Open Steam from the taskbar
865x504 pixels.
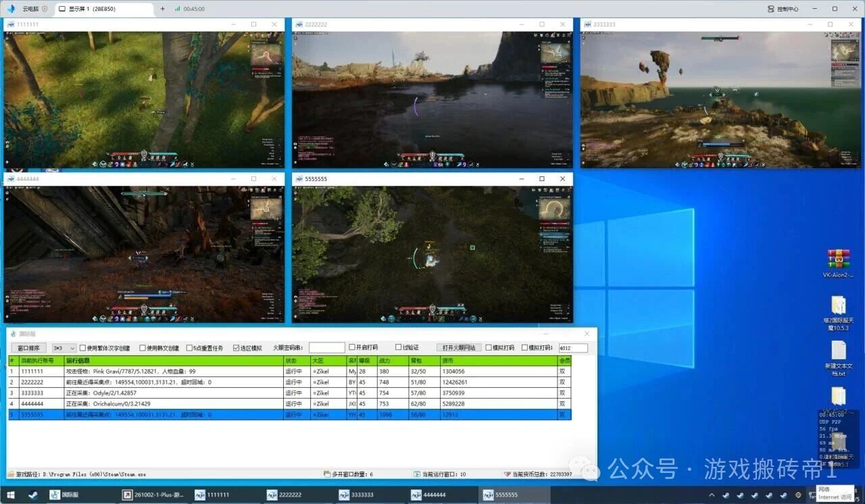tap(33, 495)
